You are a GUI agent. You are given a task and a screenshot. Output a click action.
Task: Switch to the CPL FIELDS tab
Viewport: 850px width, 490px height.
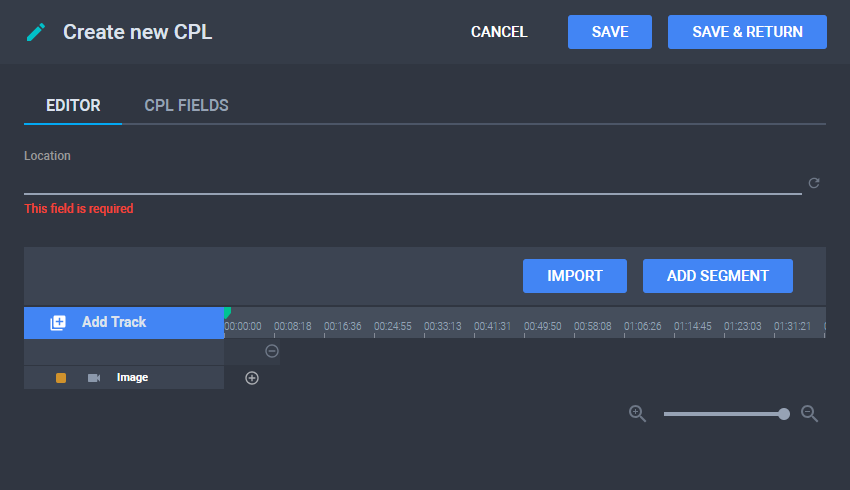(186, 105)
